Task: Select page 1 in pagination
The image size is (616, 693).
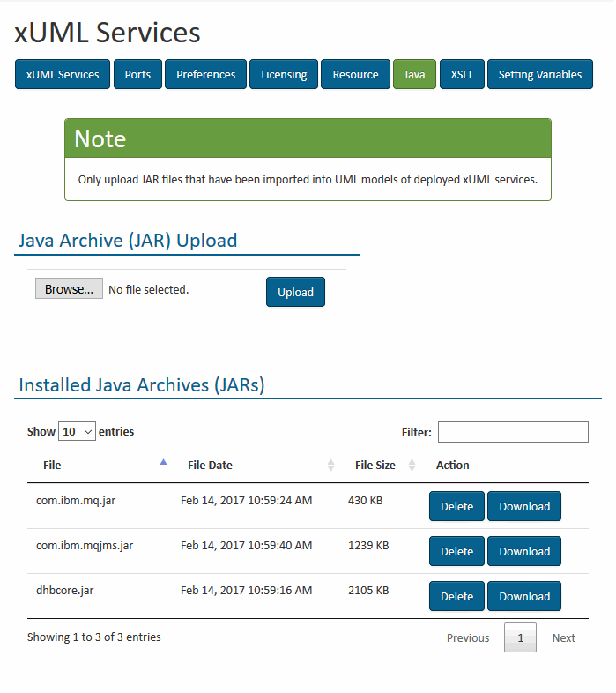Action: 520,637
